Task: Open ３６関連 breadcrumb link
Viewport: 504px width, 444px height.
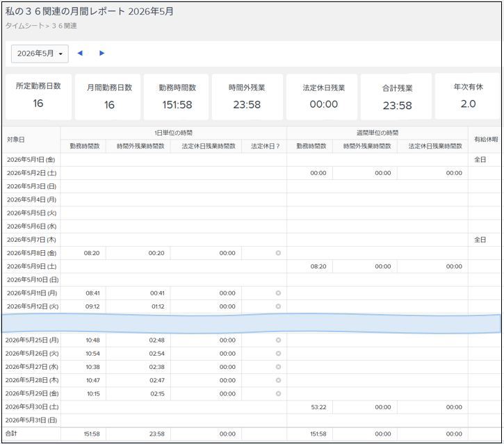Action: pyautogui.click(x=64, y=26)
